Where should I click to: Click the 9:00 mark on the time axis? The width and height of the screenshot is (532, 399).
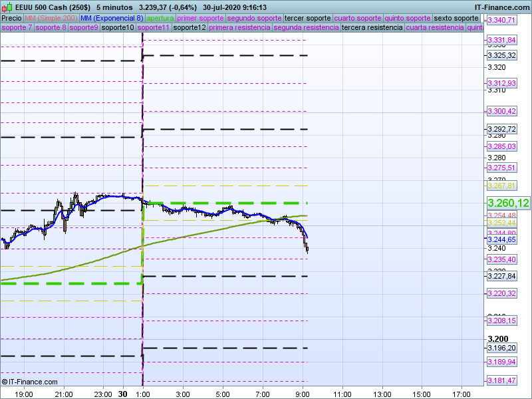(x=303, y=394)
